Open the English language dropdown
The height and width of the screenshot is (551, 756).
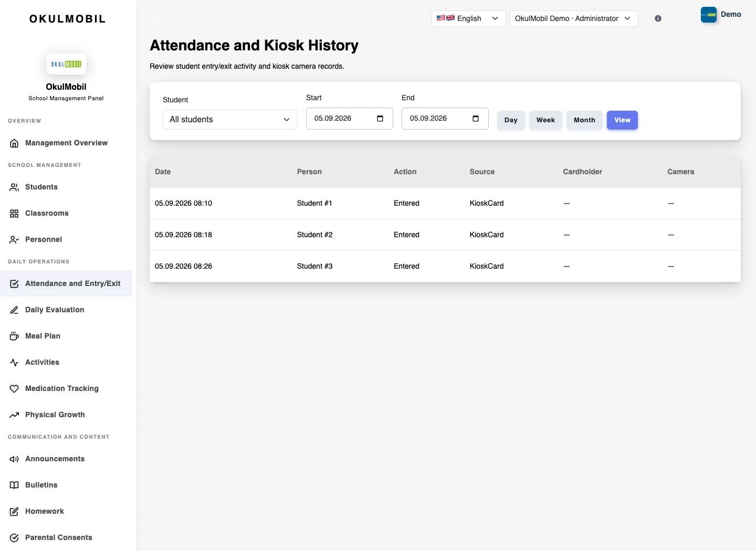point(468,18)
